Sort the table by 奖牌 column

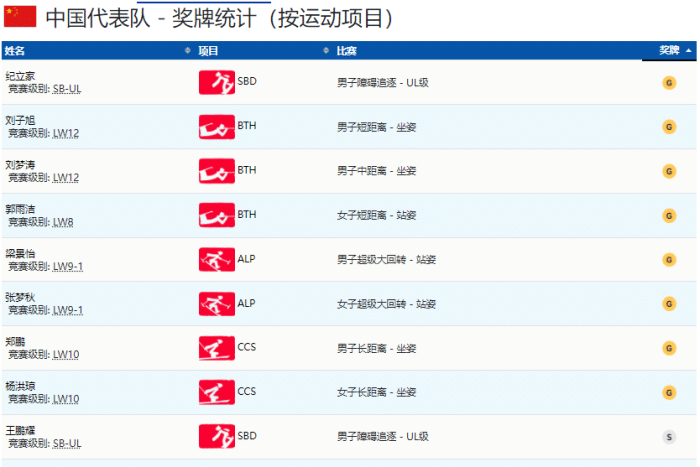(668, 50)
